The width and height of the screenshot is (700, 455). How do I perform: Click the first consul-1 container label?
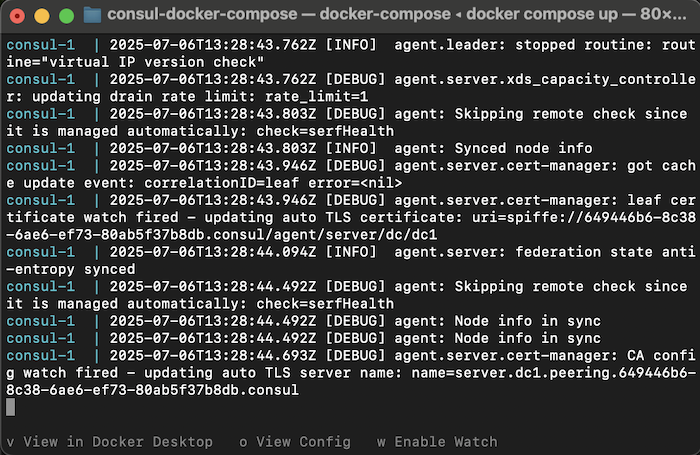pyautogui.click(x=41, y=45)
